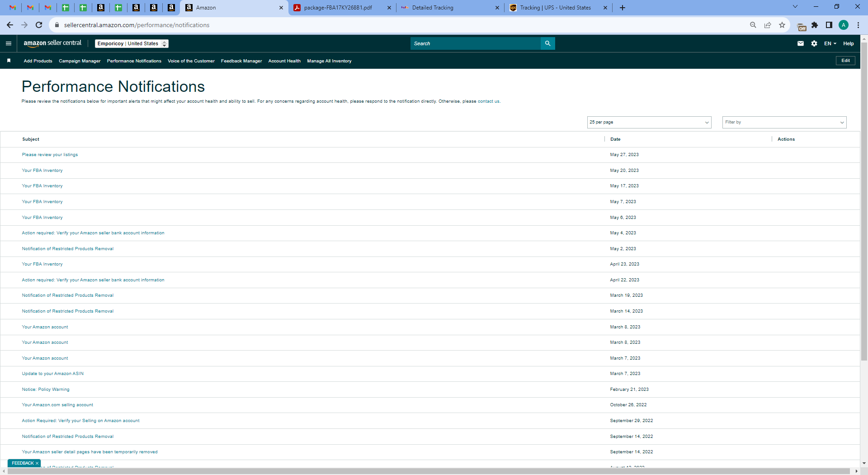Close the Detailed Tracking tab
Image resolution: width=868 pixels, height=475 pixels.
point(497,8)
